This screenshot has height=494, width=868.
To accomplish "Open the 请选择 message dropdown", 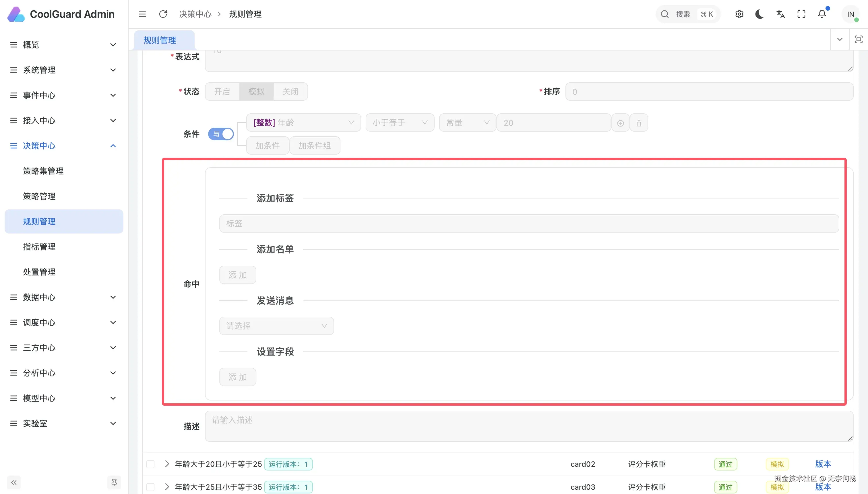I will pos(276,326).
